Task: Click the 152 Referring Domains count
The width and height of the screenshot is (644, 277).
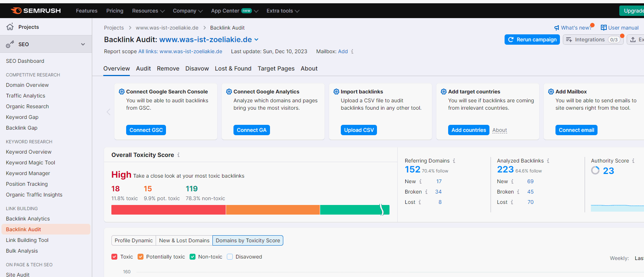Action: pyautogui.click(x=412, y=170)
